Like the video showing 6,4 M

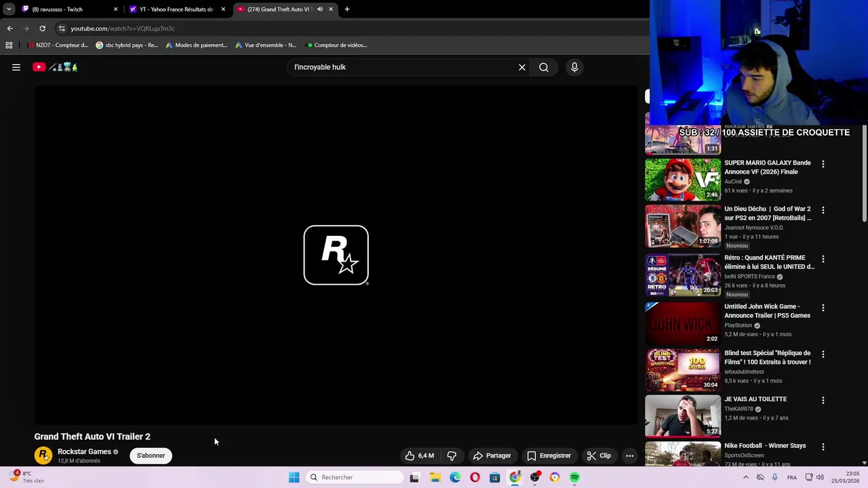(x=420, y=455)
